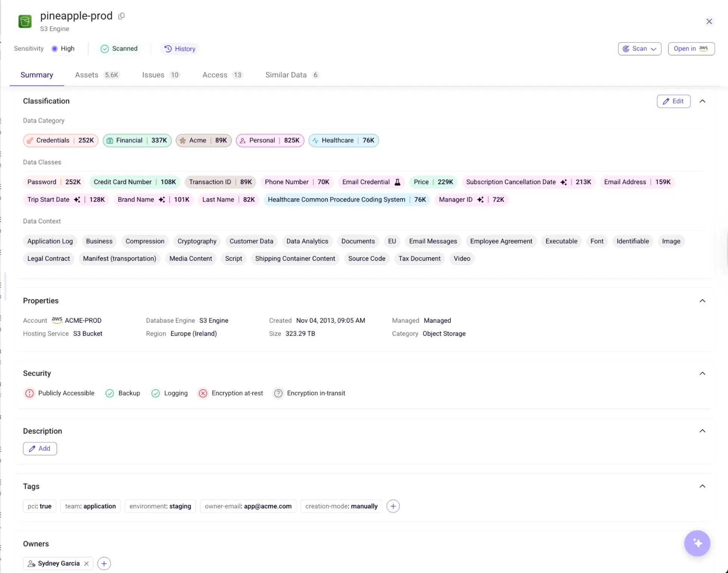Collapse the Security section

[702, 374]
